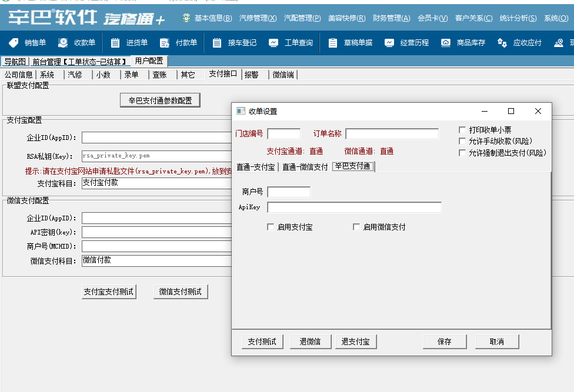Cancel the 收单设置 dialog
The width and height of the screenshot is (574, 392).
click(497, 341)
